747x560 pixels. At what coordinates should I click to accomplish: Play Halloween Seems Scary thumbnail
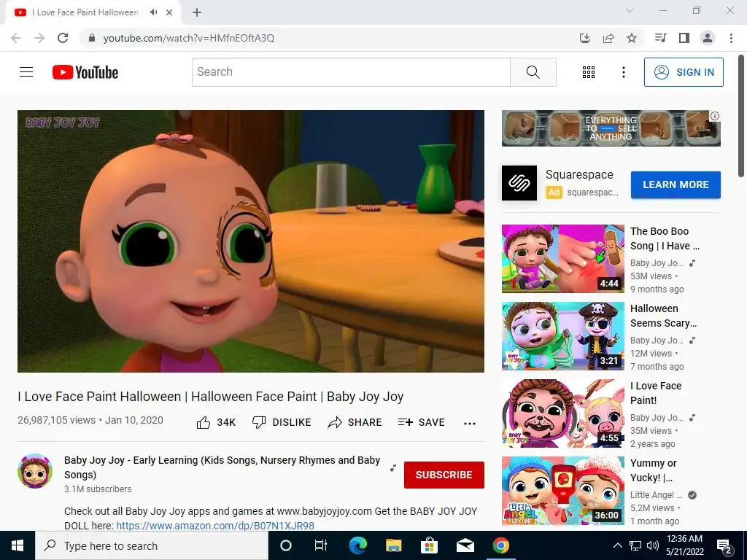(562, 336)
